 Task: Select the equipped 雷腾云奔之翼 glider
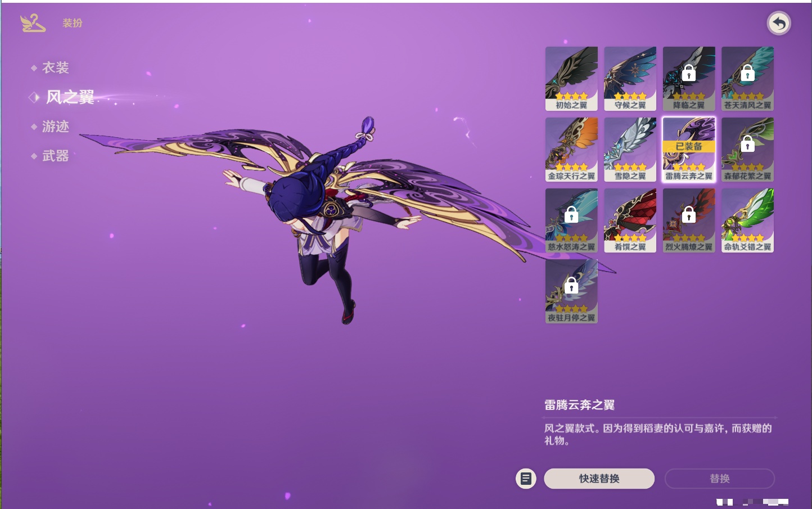pyautogui.click(x=689, y=150)
